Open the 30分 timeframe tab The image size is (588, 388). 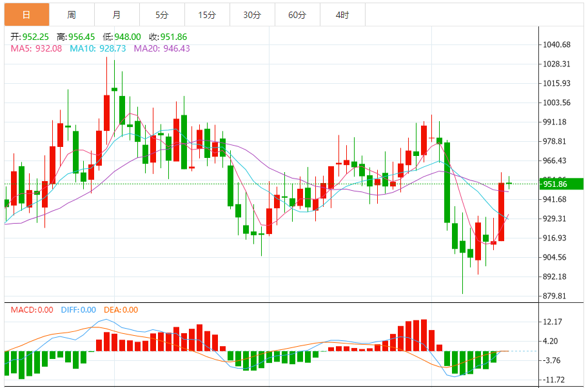pyautogui.click(x=252, y=15)
